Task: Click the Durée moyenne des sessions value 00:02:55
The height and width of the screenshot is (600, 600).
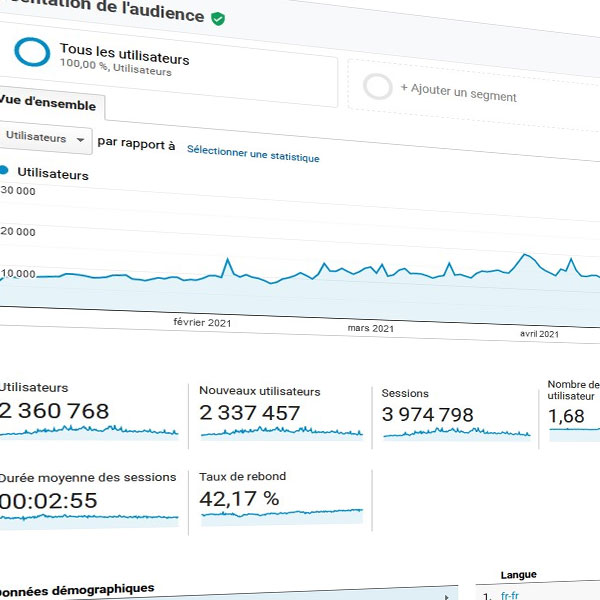Action: pos(50,500)
